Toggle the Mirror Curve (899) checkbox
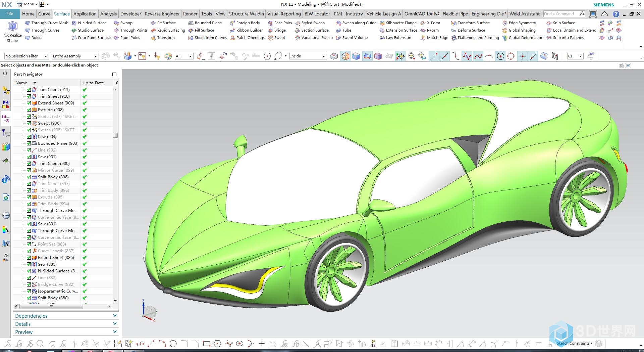644x352 pixels. point(29,170)
